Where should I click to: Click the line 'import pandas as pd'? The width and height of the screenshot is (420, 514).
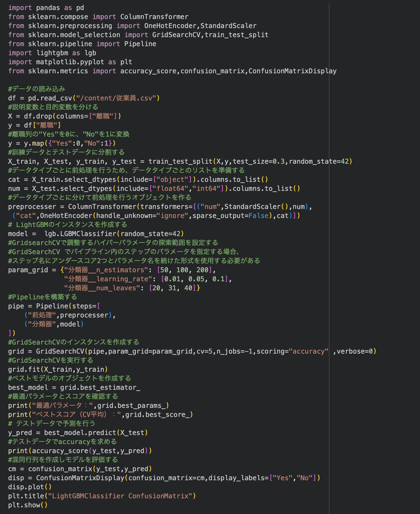(46, 8)
